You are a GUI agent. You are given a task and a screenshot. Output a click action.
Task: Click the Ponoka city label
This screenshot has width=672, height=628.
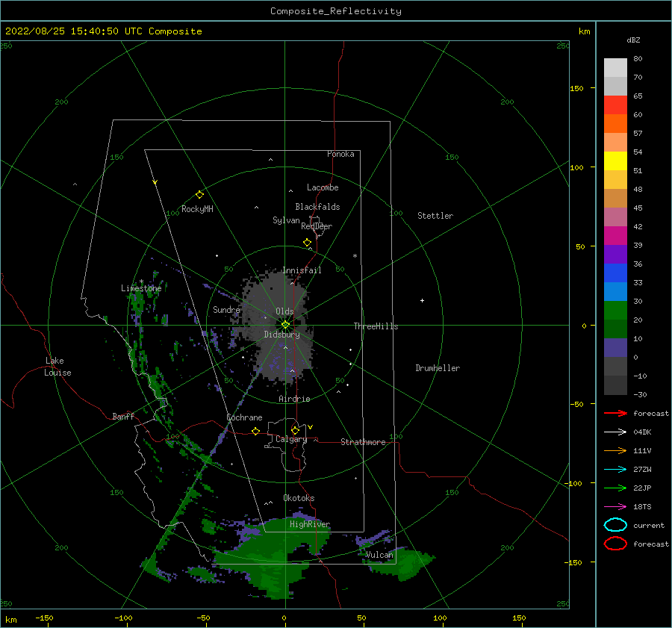[x=340, y=154]
